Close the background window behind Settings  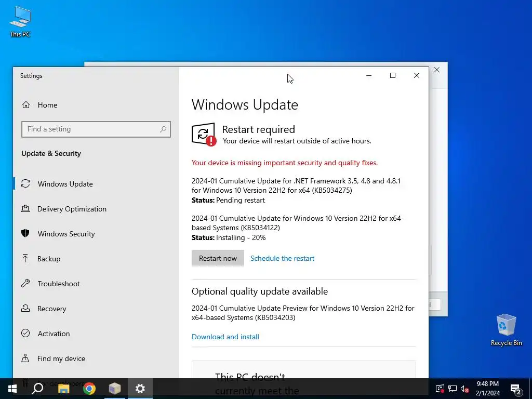click(437, 70)
